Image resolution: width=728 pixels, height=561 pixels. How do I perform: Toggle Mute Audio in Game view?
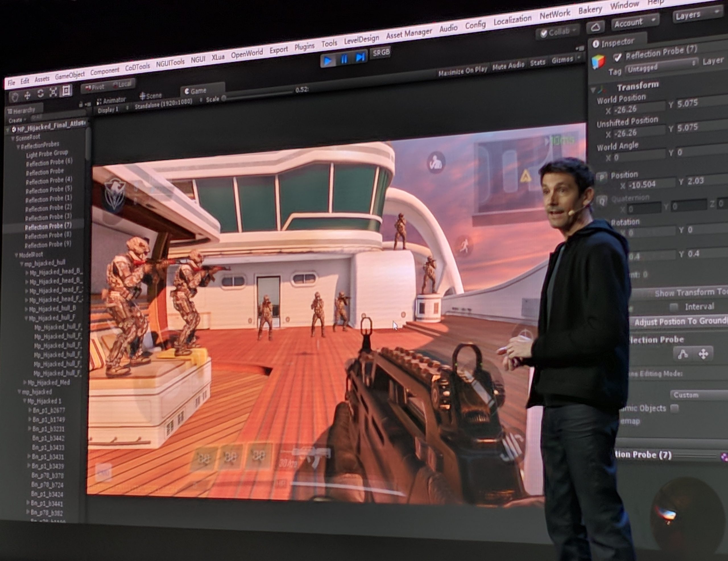(x=508, y=66)
